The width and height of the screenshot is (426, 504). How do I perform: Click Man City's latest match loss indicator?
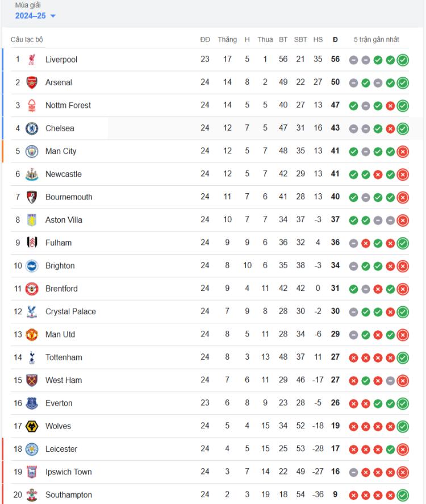pos(403,152)
